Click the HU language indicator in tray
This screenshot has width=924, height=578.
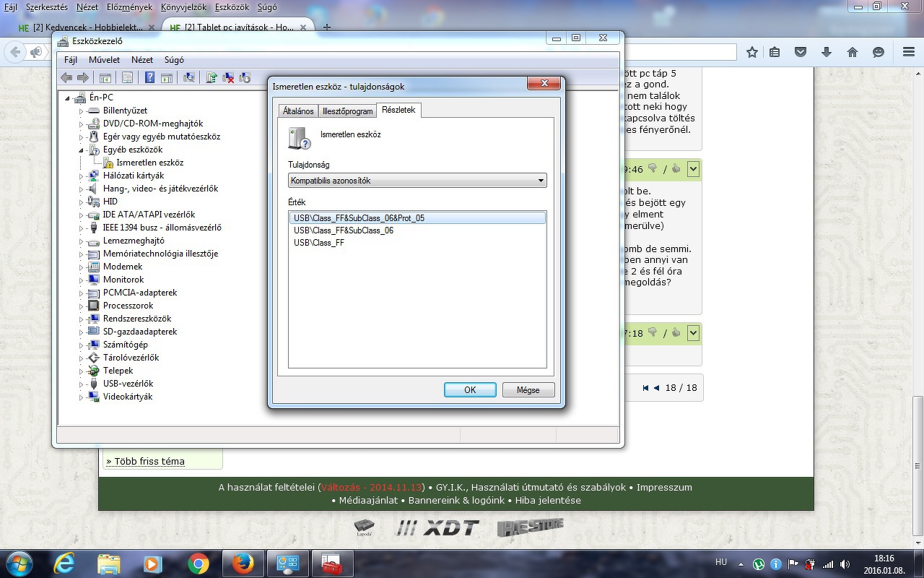click(x=720, y=562)
